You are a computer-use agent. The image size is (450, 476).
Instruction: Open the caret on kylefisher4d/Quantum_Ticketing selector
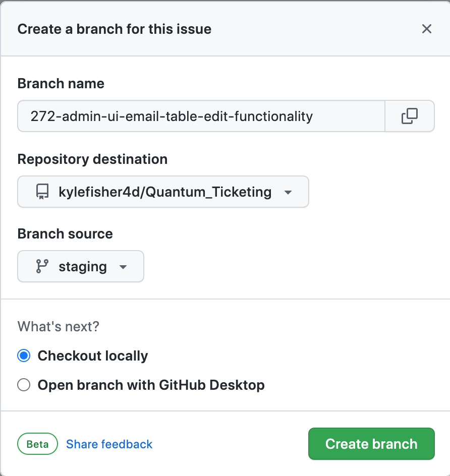click(x=288, y=192)
